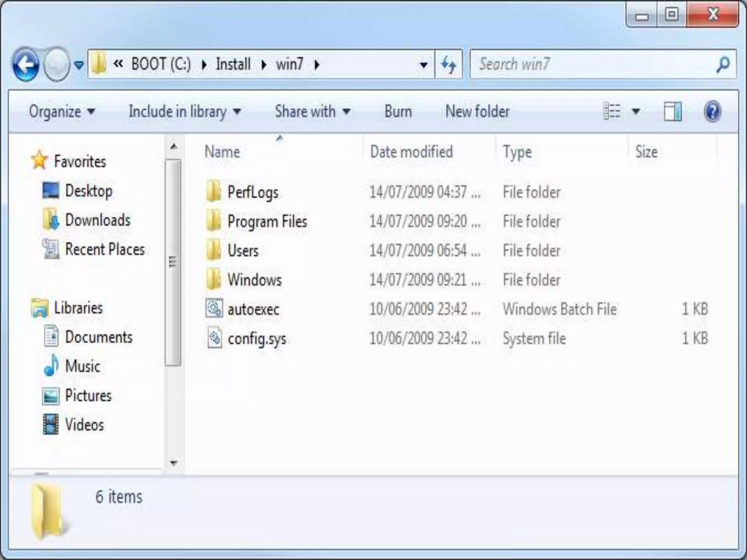Create a New folder
The height and width of the screenshot is (560, 747).
(477, 112)
